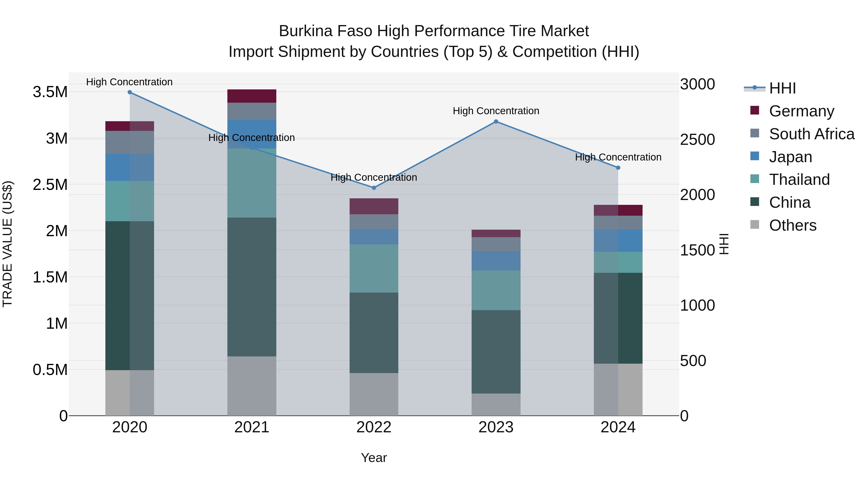Viewport: 868px width, 488px height.
Task: Click the chart title text
Action: click(434, 41)
